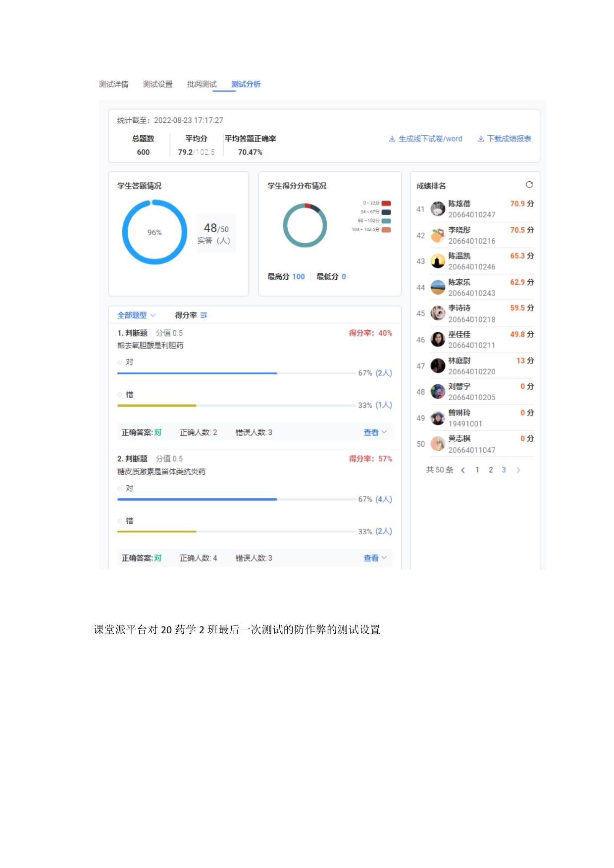The width and height of the screenshot is (614, 868).
Task: Click the 得分率 sort icon
Action: coord(204,315)
